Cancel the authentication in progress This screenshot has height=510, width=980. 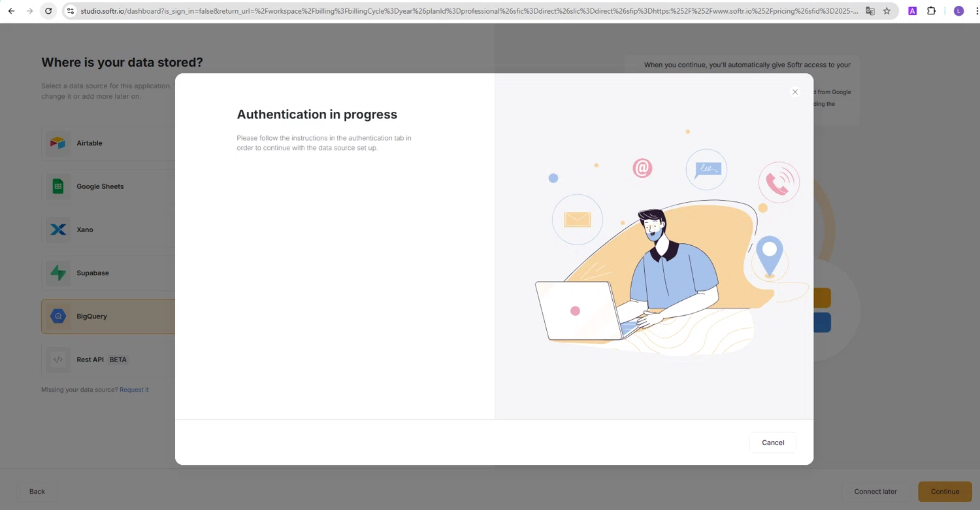pyautogui.click(x=773, y=443)
